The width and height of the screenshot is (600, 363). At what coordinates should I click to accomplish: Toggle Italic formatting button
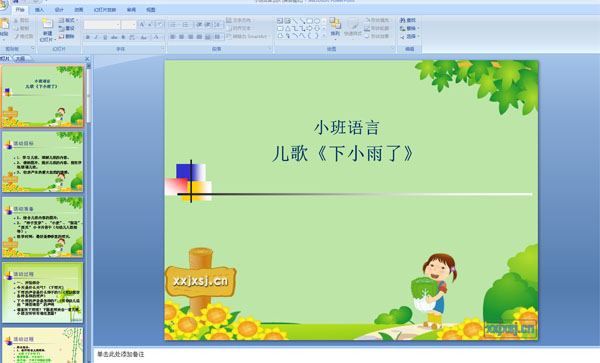[96, 37]
